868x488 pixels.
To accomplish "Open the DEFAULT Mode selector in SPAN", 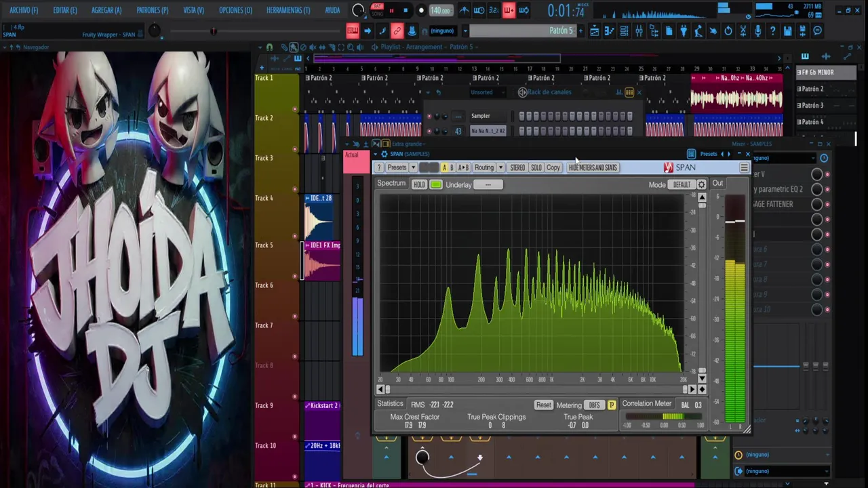I will tap(682, 184).
